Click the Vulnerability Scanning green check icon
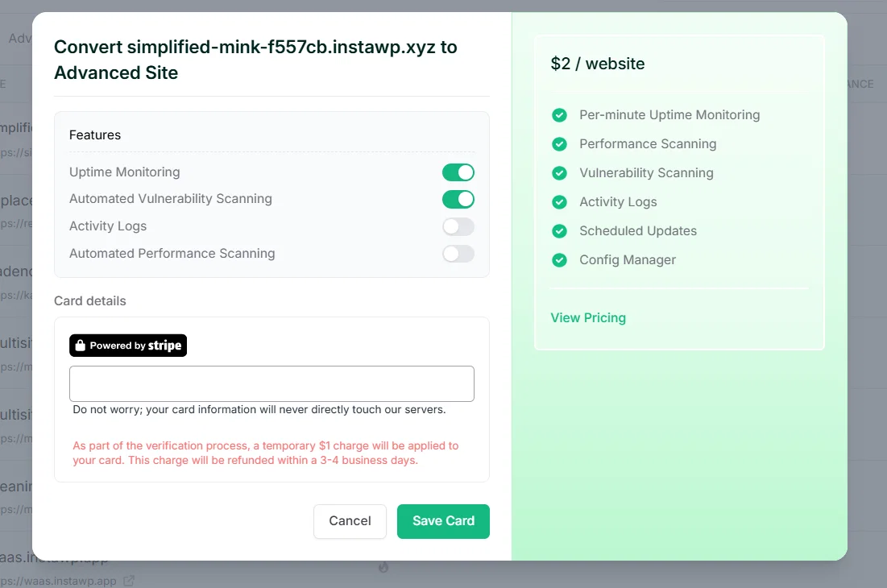The image size is (887, 588). pyautogui.click(x=559, y=173)
